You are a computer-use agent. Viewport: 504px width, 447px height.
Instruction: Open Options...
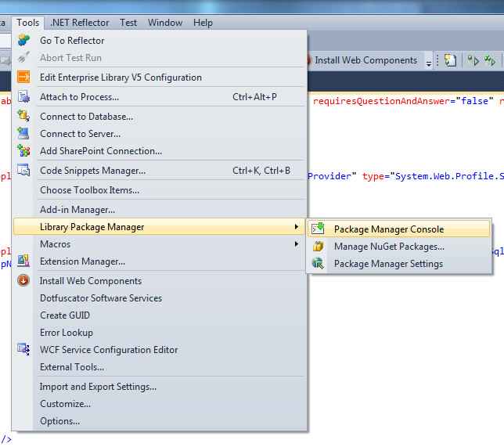click(159, 421)
